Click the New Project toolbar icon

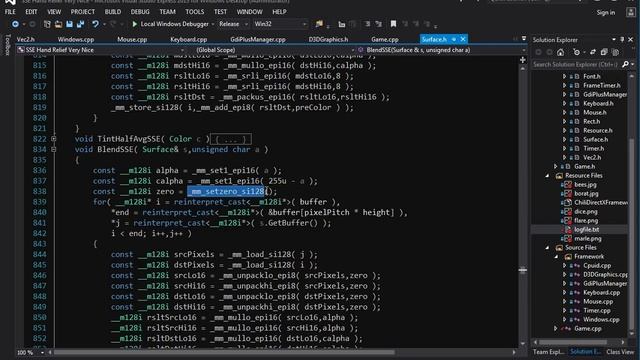[47, 24]
